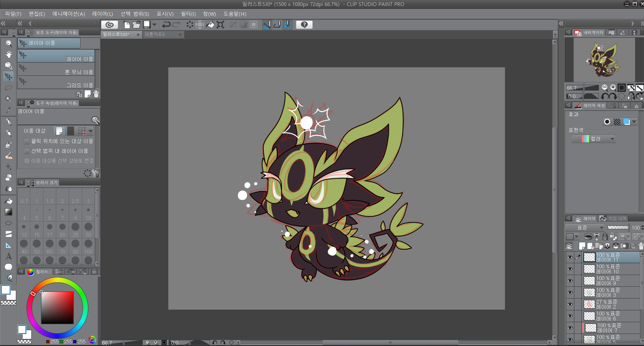644x346 pixels.
Task: Click the Fill bucket toolbar icon
Action: point(210,25)
